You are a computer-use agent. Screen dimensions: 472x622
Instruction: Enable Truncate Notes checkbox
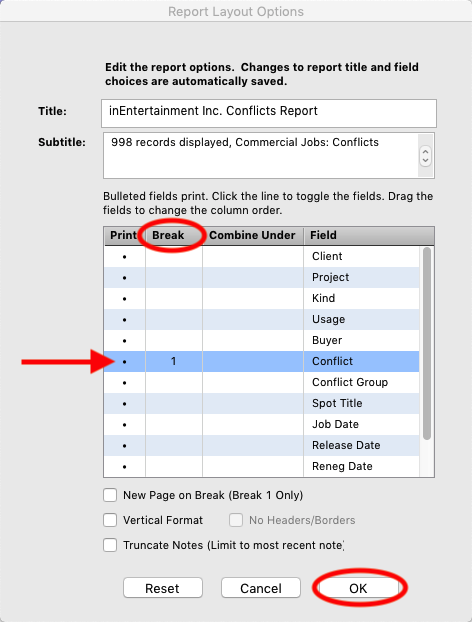(110, 545)
